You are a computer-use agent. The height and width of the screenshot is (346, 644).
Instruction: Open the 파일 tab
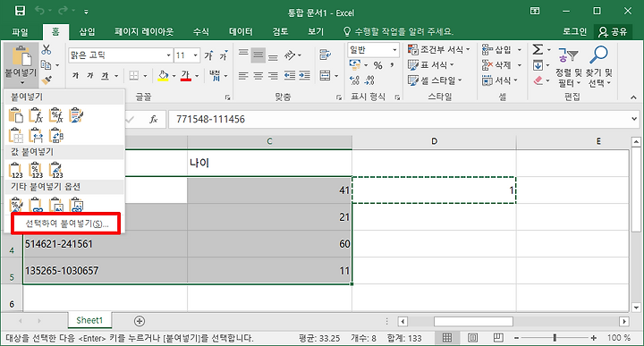click(20, 31)
